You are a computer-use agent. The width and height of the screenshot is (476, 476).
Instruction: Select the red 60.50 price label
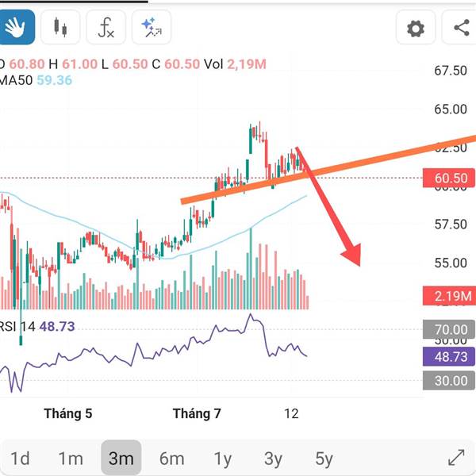(x=449, y=178)
